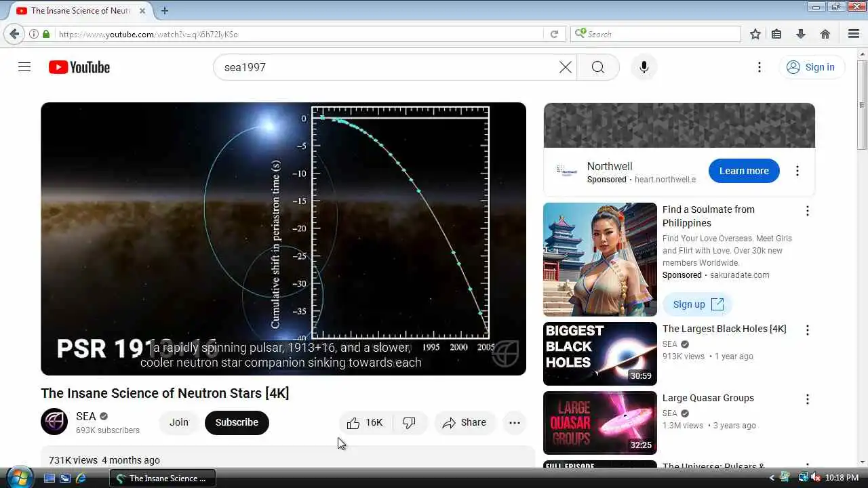Open options for Largest Black Holes video
This screenshot has height=488, width=868.
pyautogui.click(x=807, y=330)
